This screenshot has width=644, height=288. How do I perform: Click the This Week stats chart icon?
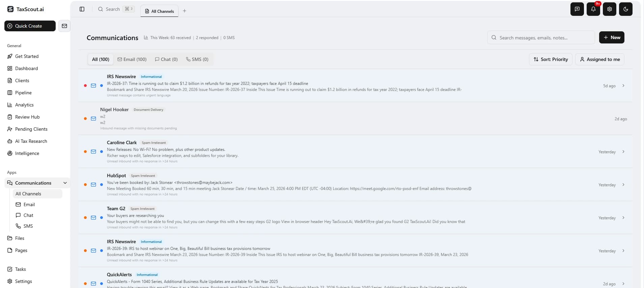pos(146,38)
